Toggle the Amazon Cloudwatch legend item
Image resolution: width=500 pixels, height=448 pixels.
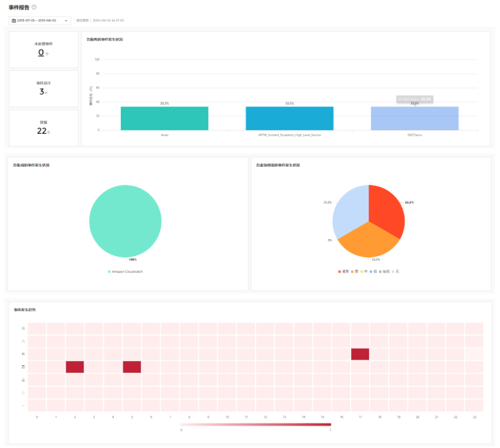pyautogui.click(x=125, y=271)
